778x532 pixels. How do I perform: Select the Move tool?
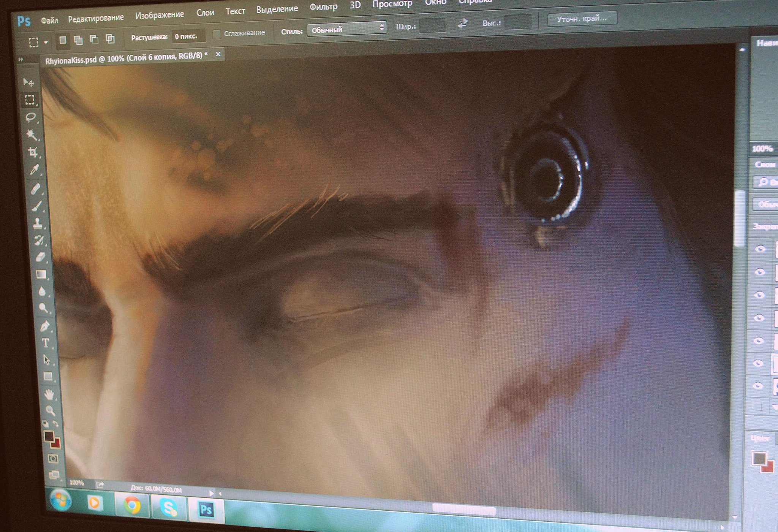pos(28,82)
